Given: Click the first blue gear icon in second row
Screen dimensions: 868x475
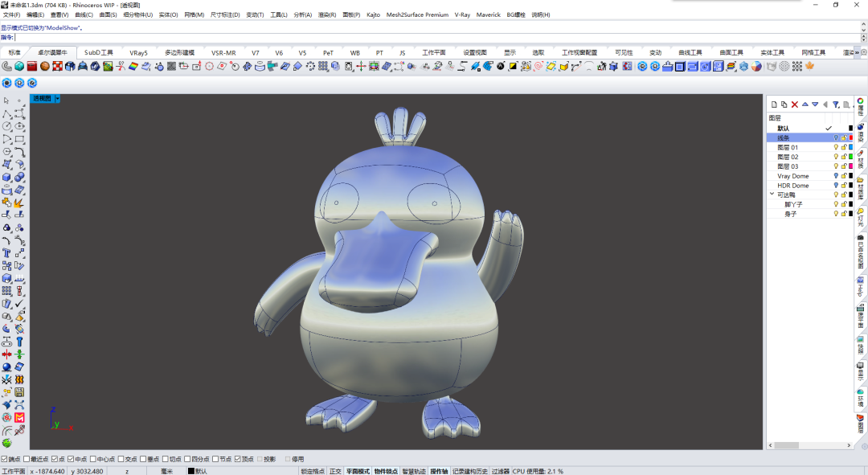Looking at the screenshot, I should (6, 83).
